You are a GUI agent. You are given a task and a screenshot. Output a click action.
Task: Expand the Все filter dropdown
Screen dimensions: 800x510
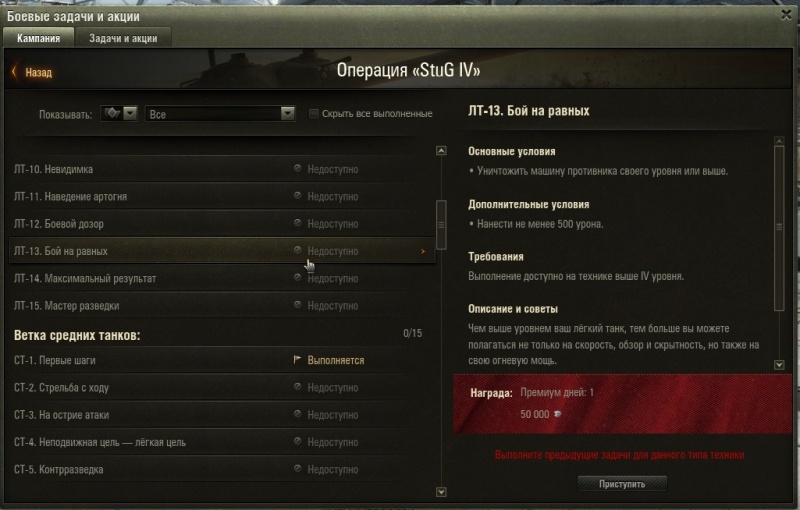click(220, 113)
